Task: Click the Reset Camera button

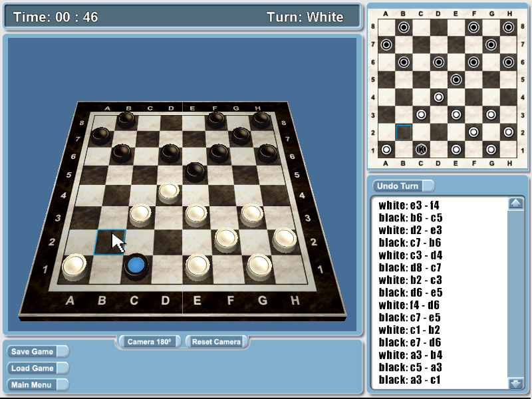Action: point(216,340)
